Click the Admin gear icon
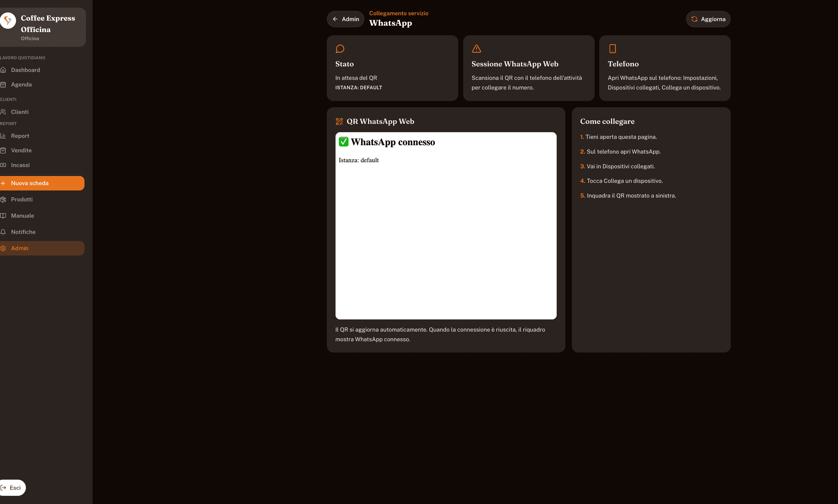 3,248
